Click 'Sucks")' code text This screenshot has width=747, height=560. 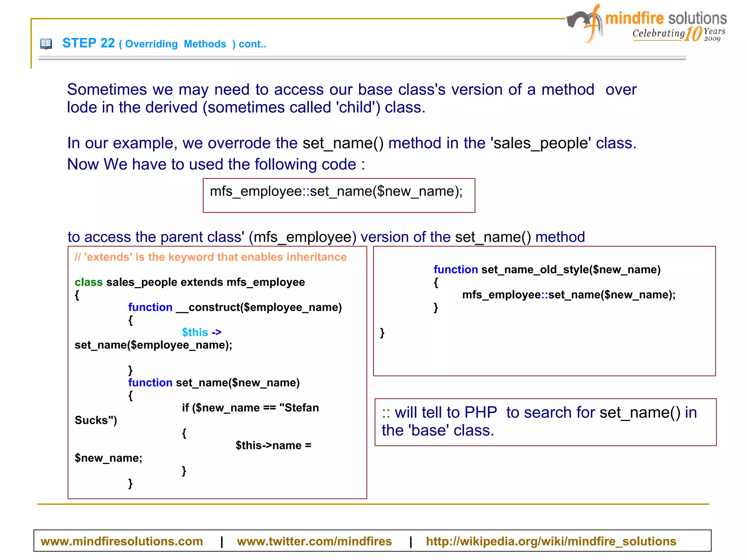[x=96, y=420]
